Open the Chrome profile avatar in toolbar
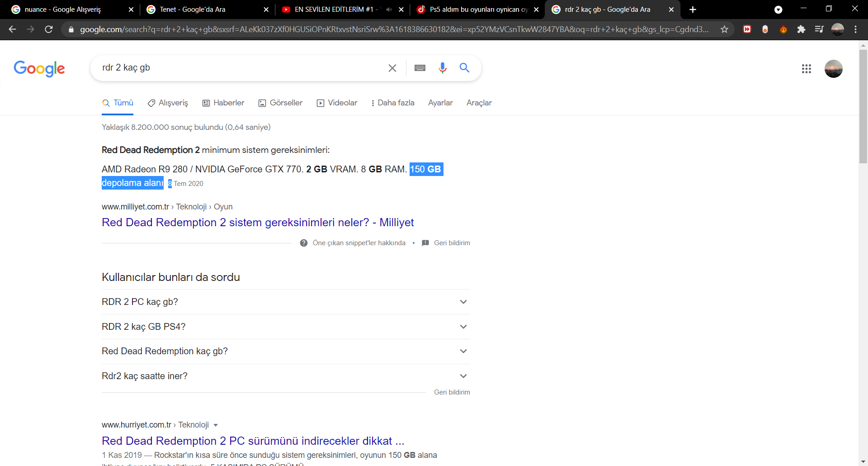This screenshot has width=868, height=466. (838, 29)
